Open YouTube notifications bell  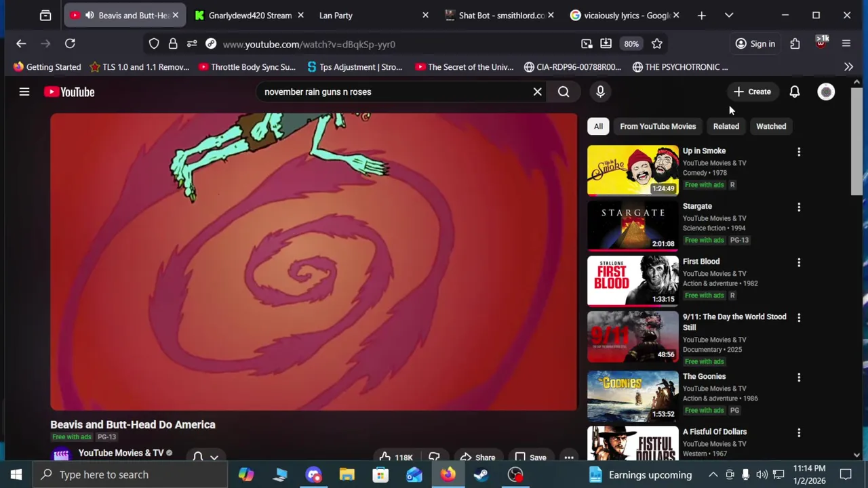[794, 91]
